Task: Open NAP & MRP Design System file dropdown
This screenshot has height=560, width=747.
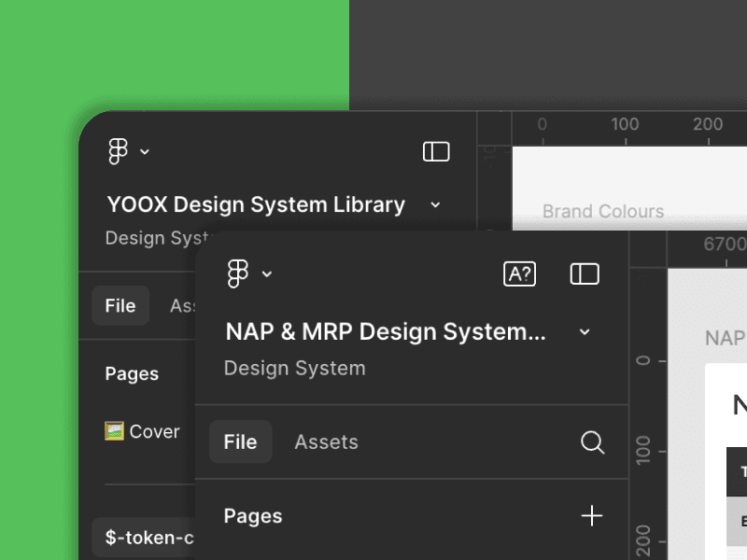Action: click(585, 332)
